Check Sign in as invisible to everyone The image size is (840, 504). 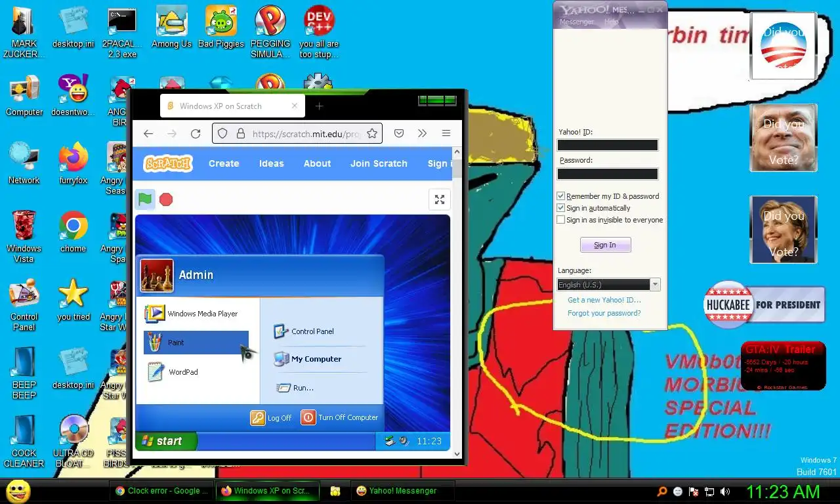pos(560,220)
